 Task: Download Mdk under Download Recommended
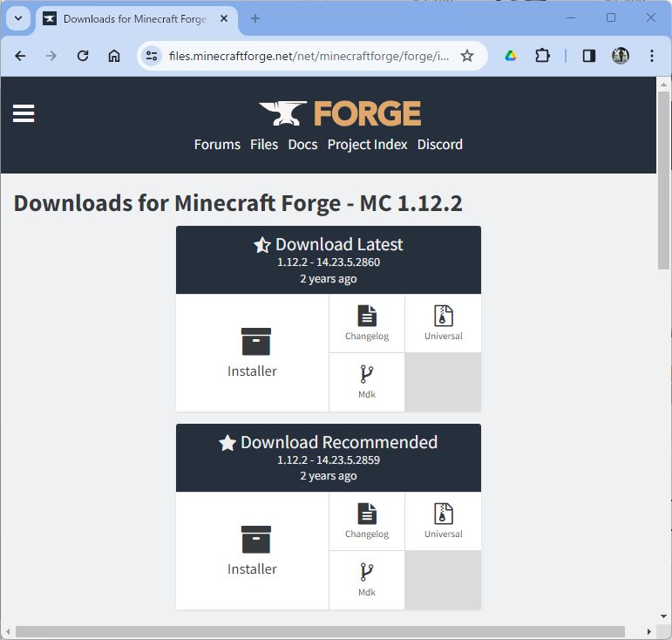pyautogui.click(x=367, y=573)
